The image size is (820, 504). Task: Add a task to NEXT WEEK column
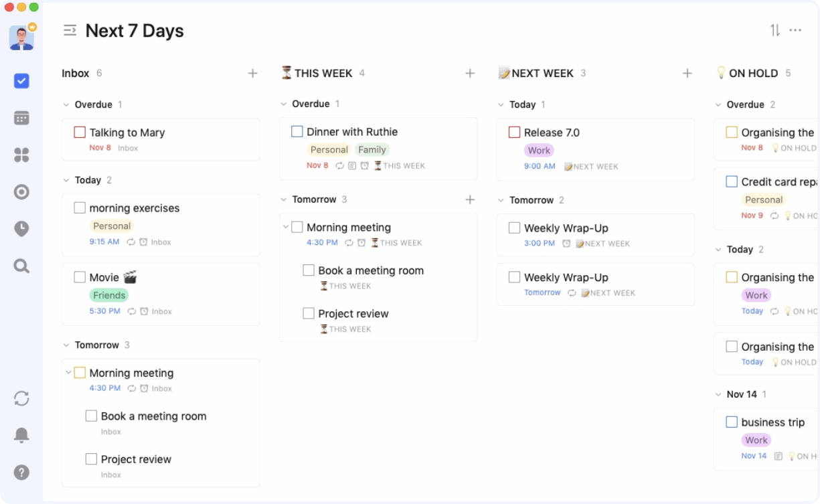click(x=687, y=73)
